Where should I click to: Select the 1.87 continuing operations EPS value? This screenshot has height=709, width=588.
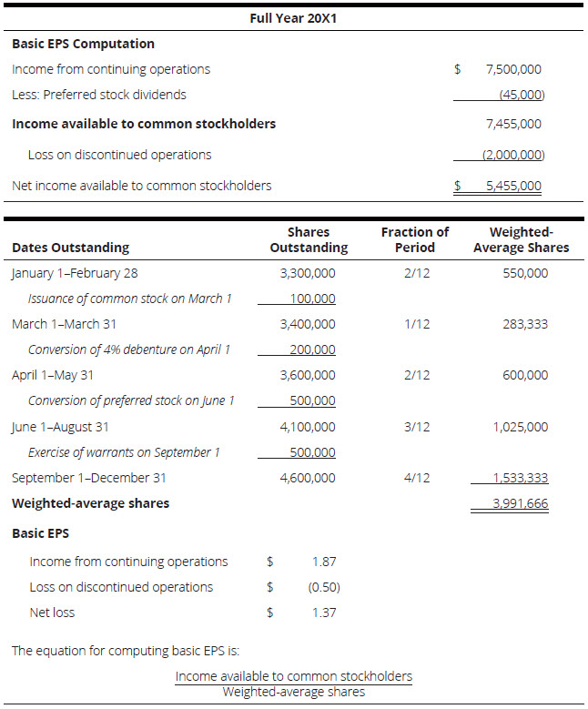coord(323,562)
